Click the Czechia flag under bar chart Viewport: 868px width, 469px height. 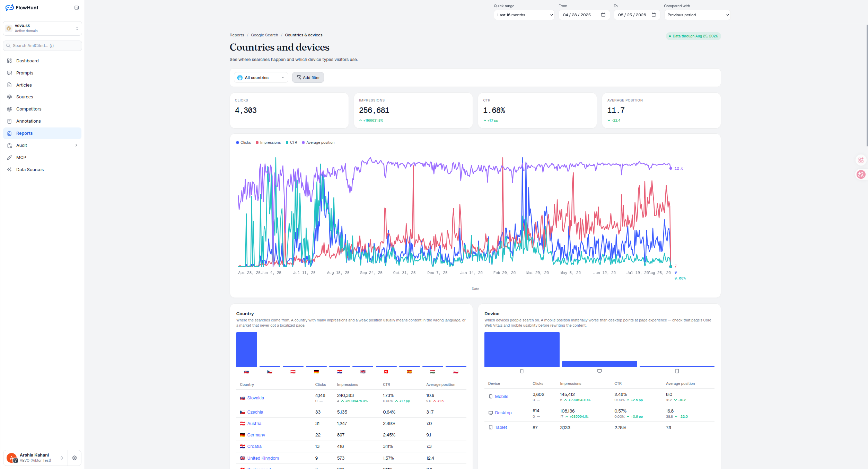click(270, 372)
